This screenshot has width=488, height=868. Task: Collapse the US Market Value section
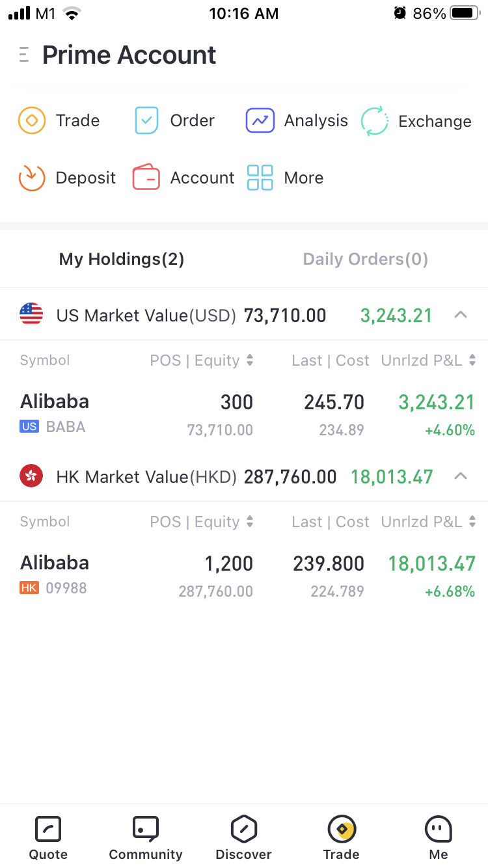[460, 316]
